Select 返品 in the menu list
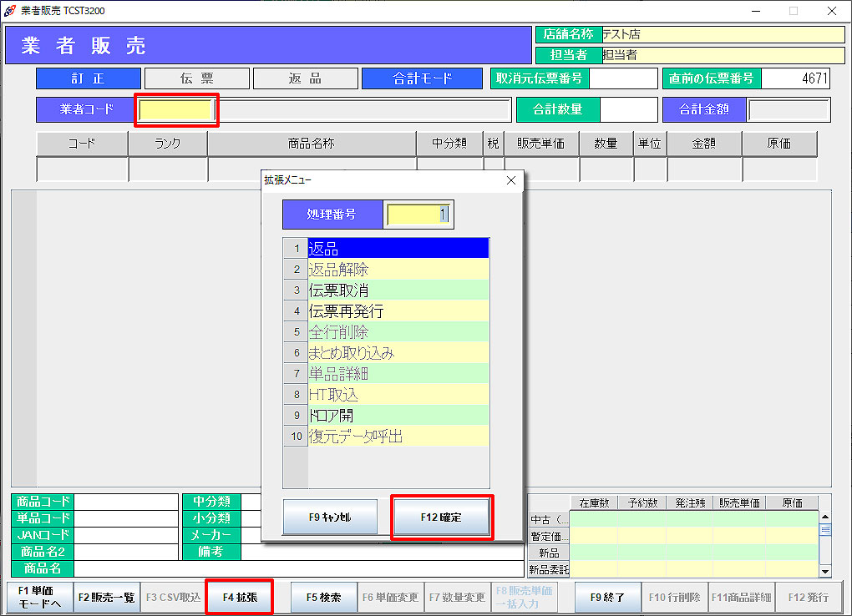Screen dimensions: 852x616 click(398, 248)
